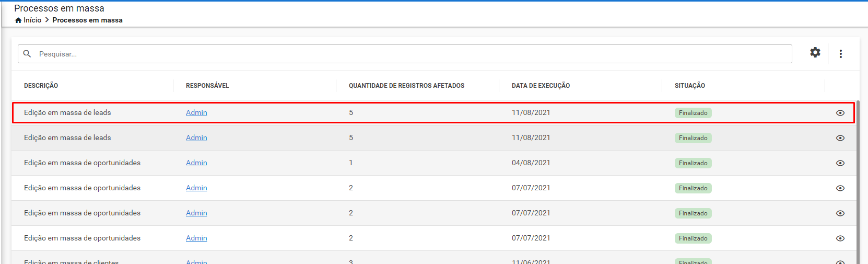Viewport: 868px width, 264px height.
Task: Click the Finalizado badge in the first leads row
Action: pos(693,113)
